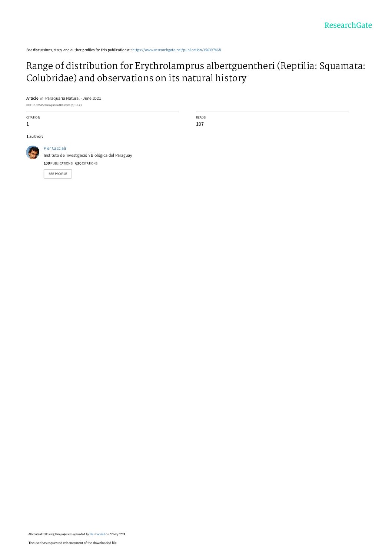This screenshot has height=554, width=392.
Task: Click the article title starting 'Range of distribution'
Action: (196, 72)
